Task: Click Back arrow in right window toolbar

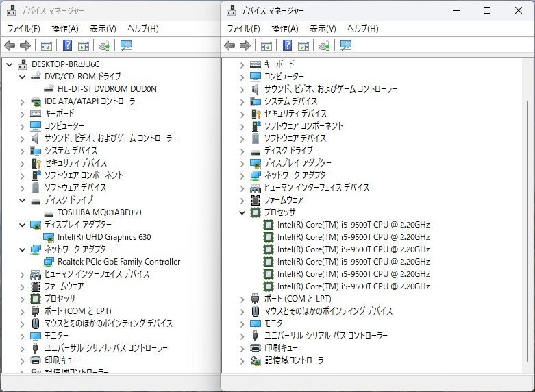Action: [x=229, y=45]
